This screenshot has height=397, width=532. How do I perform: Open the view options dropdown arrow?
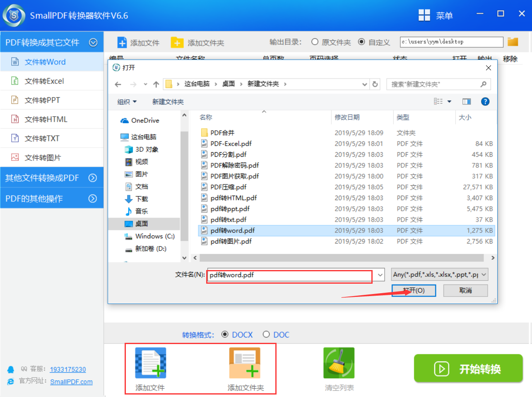point(449,101)
